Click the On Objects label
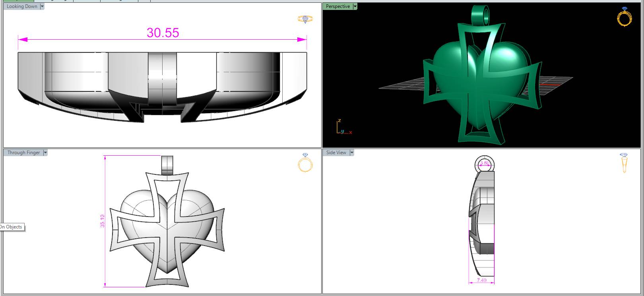 click(12, 227)
